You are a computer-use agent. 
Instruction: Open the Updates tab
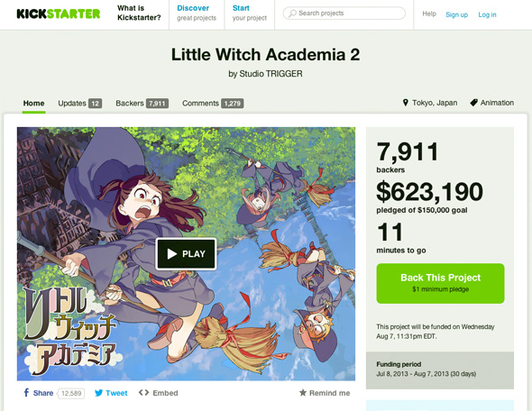[x=79, y=103]
